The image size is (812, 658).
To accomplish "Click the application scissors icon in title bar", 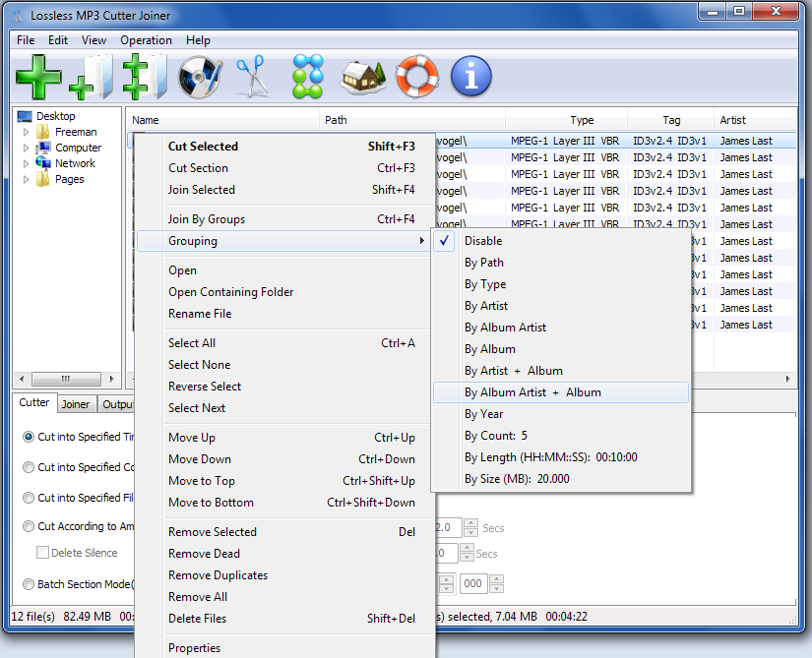I will (18, 16).
